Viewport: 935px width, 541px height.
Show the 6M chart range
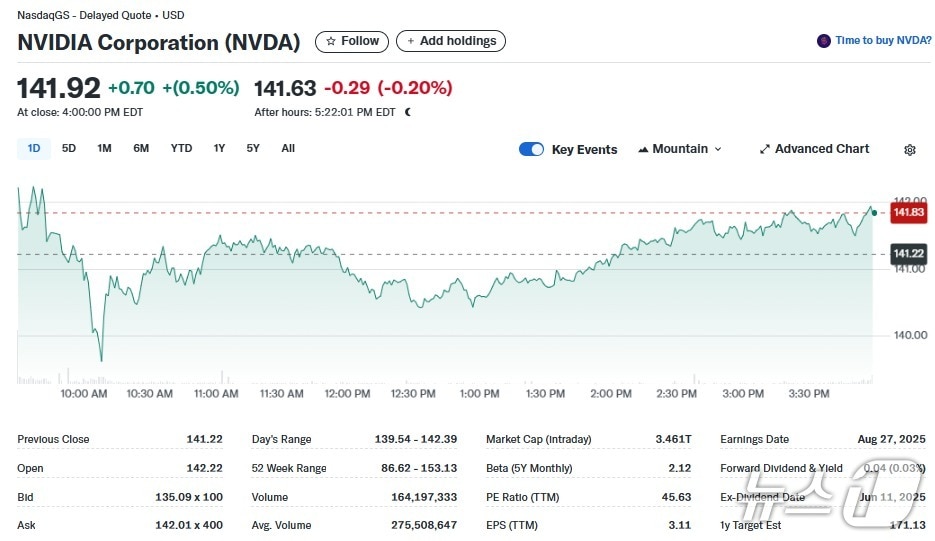(x=141, y=148)
